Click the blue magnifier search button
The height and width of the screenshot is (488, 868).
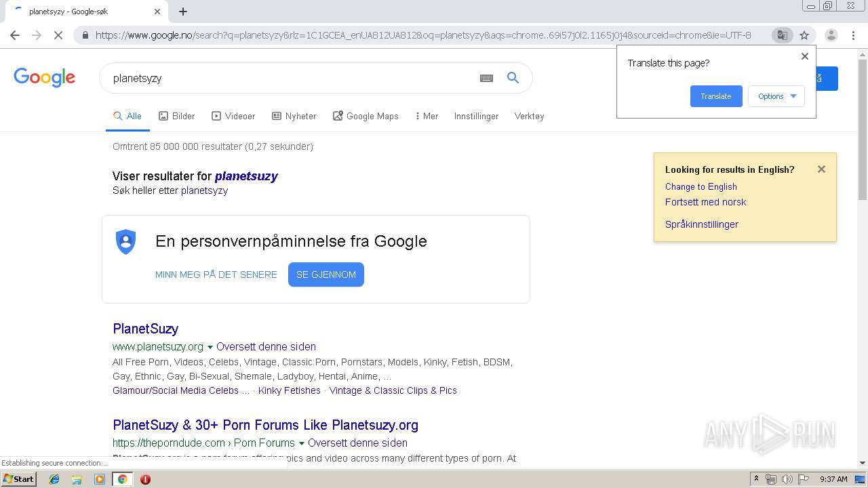(x=513, y=78)
